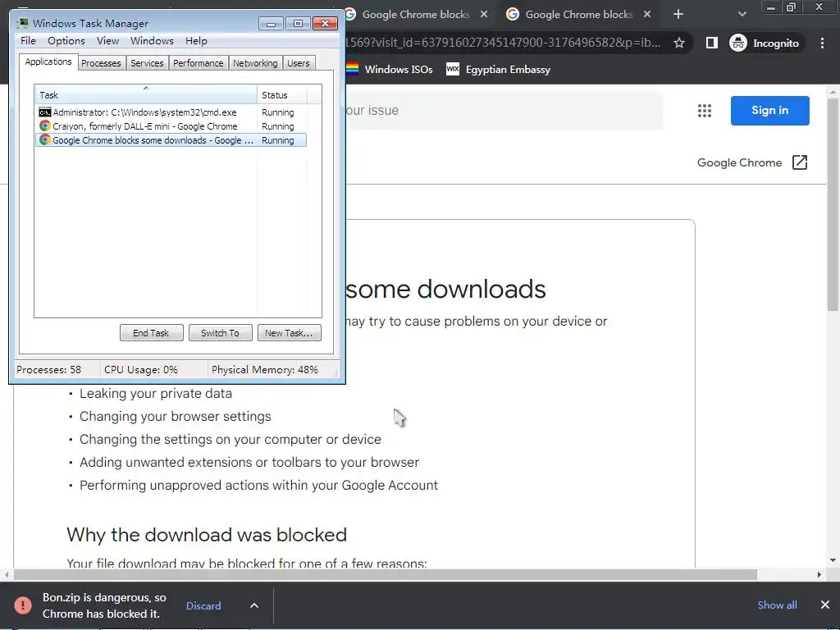Open a new Chrome tab with plus

[678, 15]
